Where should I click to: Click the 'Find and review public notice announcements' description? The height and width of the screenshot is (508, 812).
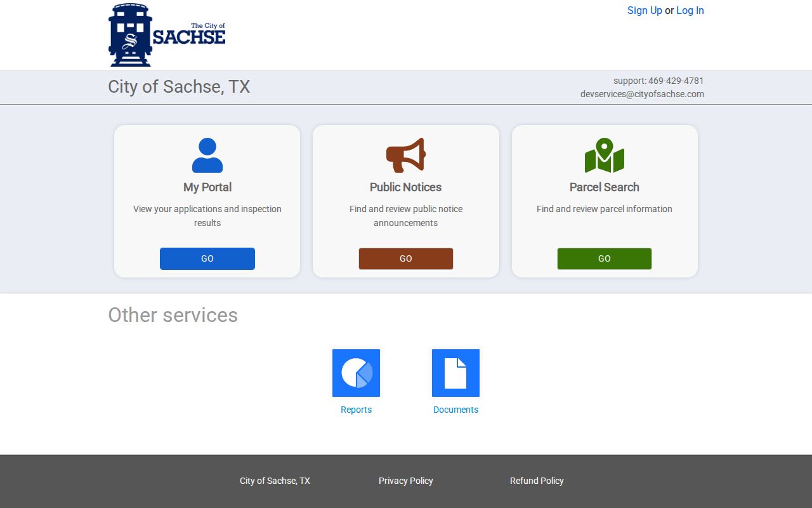click(406, 216)
